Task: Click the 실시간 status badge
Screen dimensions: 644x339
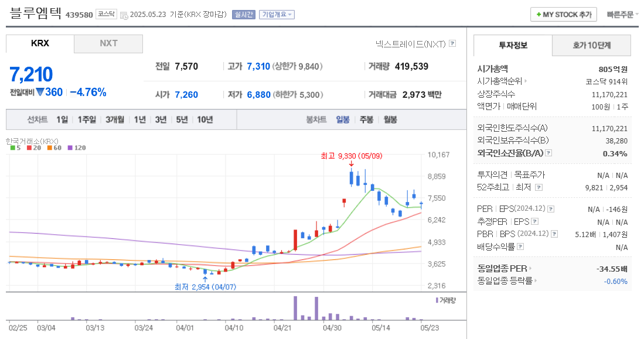Action: (243, 15)
